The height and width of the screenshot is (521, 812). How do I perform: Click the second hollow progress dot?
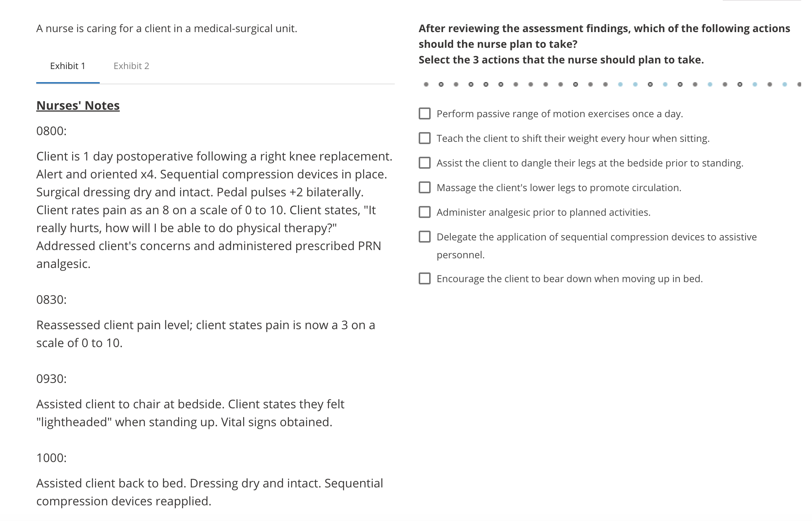(x=471, y=84)
